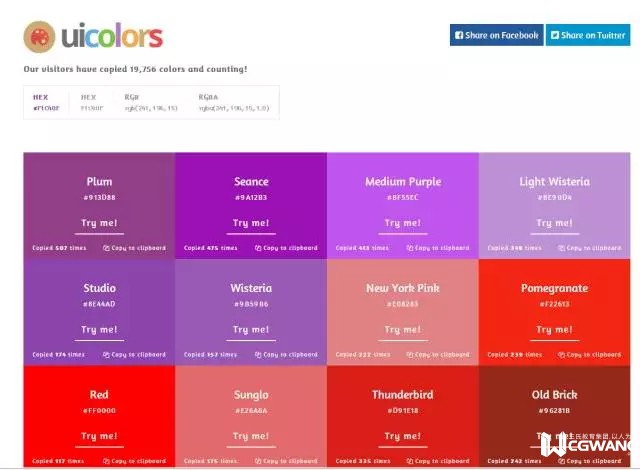
Task: Click the Twitter bird icon
Action: coord(554,35)
